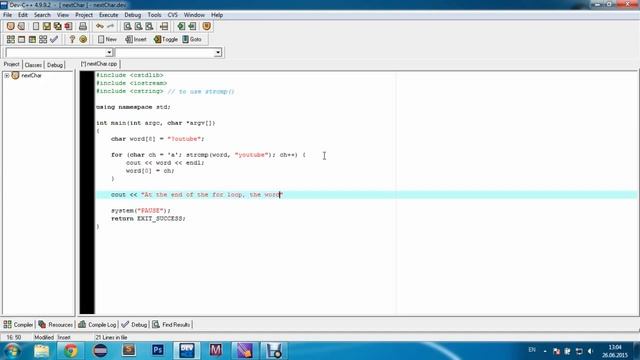The image size is (640, 360).
Task: Open the Project menu
Action: pos(84,15)
